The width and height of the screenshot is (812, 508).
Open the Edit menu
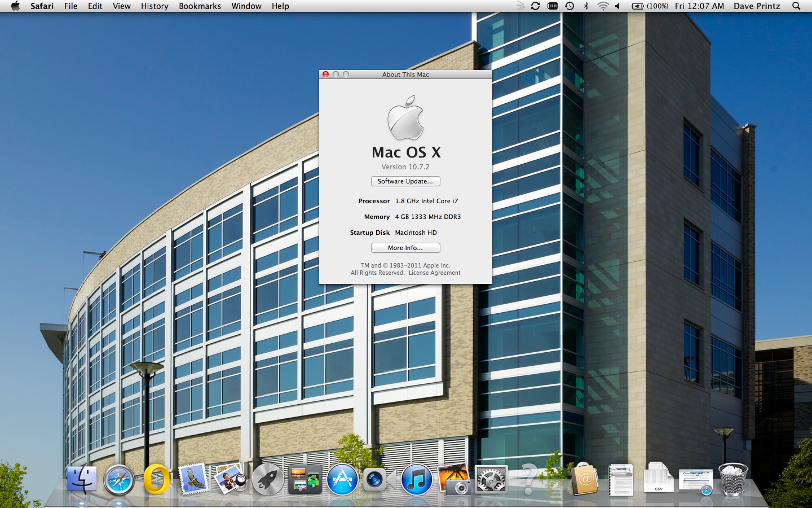(95, 6)
